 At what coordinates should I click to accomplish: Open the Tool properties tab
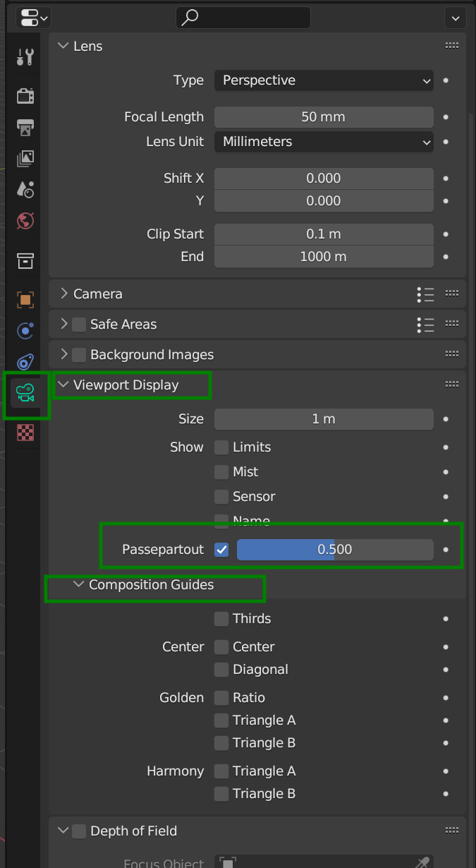pos(25,57)
